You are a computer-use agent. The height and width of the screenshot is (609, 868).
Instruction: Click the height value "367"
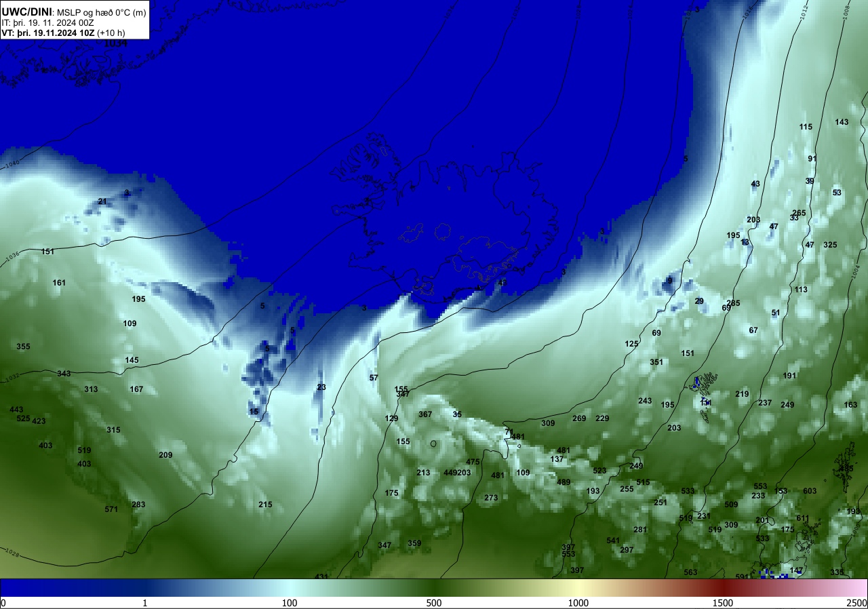coord(425,414)
